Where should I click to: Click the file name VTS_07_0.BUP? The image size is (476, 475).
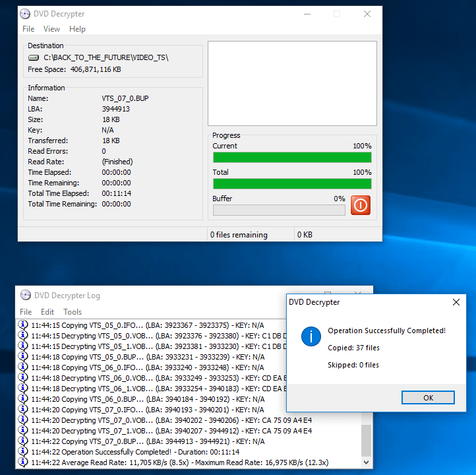point(125,98)
